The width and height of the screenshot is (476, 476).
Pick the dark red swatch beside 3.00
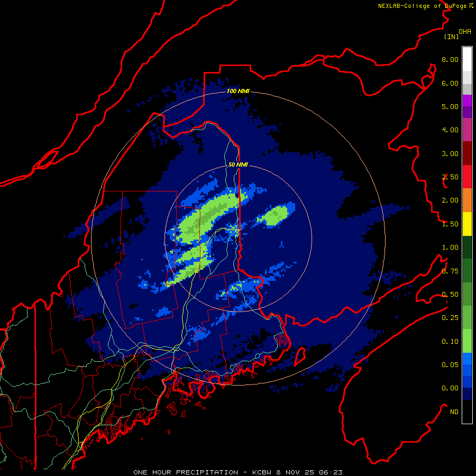tap(467, 153)
